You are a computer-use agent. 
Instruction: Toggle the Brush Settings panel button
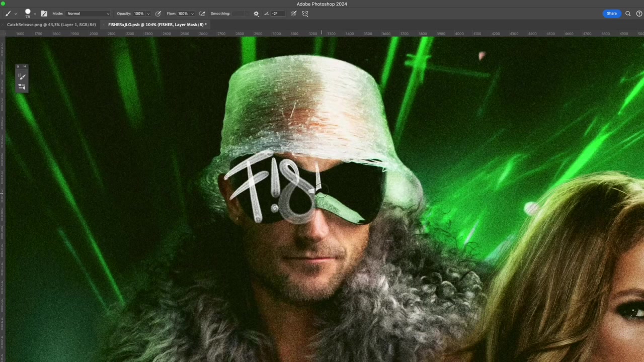tap(44, 14)
